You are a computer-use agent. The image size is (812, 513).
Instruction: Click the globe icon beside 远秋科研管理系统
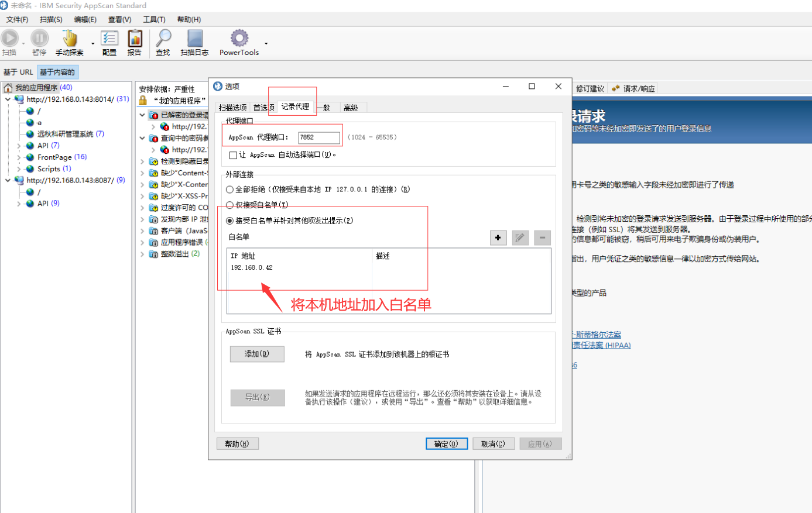(30, 134)
